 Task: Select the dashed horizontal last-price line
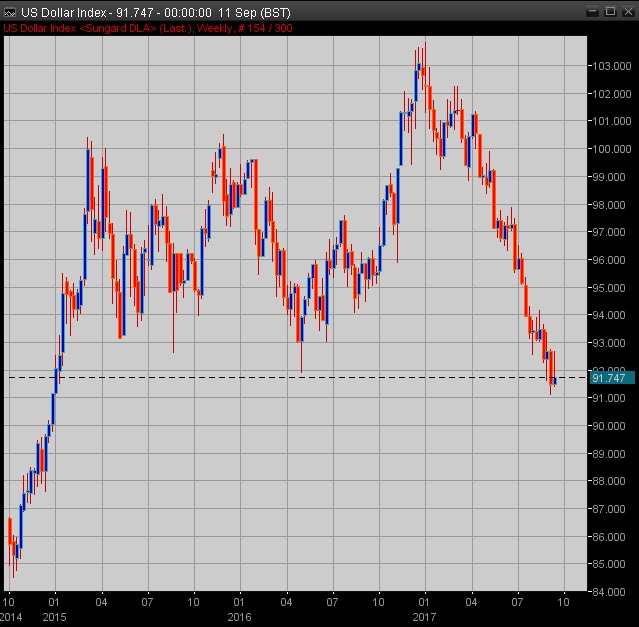point(300,377)
